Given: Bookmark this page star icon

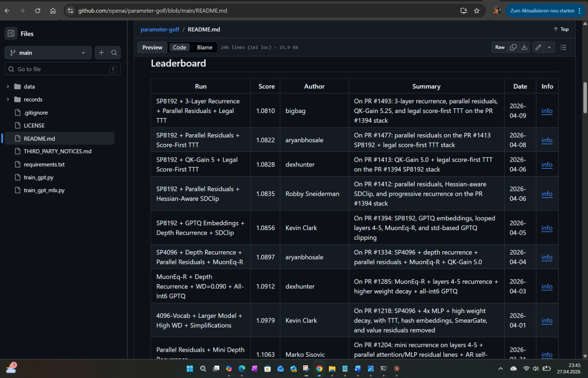Looking at the screenshot, I should coord(477,10).
